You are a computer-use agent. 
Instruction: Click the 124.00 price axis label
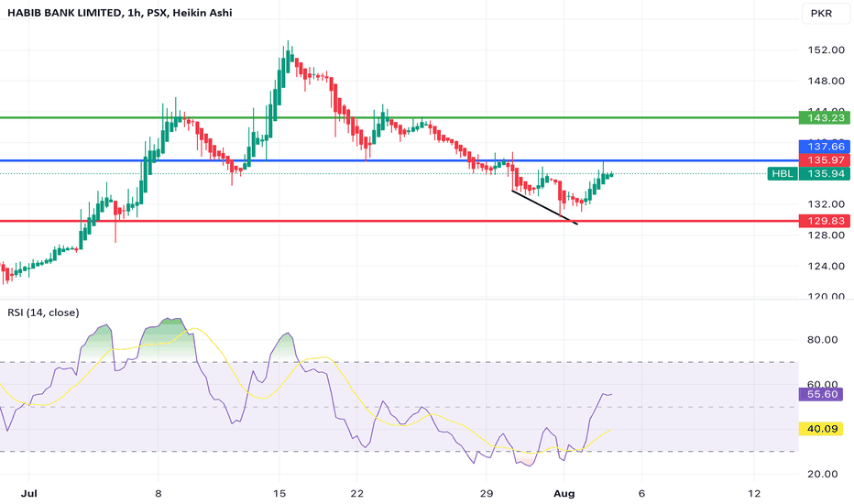click(x=826, y=267)
